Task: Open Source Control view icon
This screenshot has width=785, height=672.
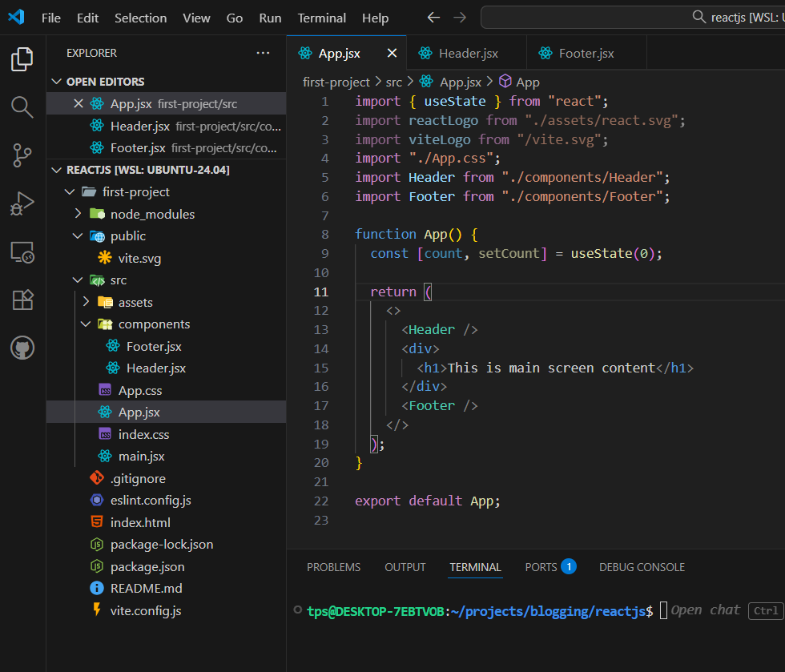Action: coord(22,155)
